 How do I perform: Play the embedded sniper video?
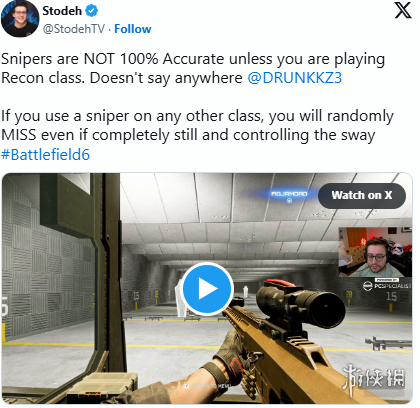208,289
